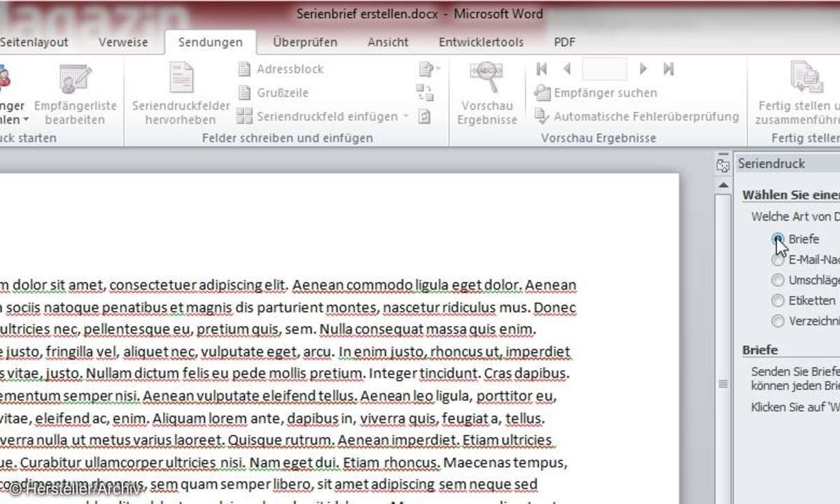Click Fertig stellen und zusammenführen

799,94
